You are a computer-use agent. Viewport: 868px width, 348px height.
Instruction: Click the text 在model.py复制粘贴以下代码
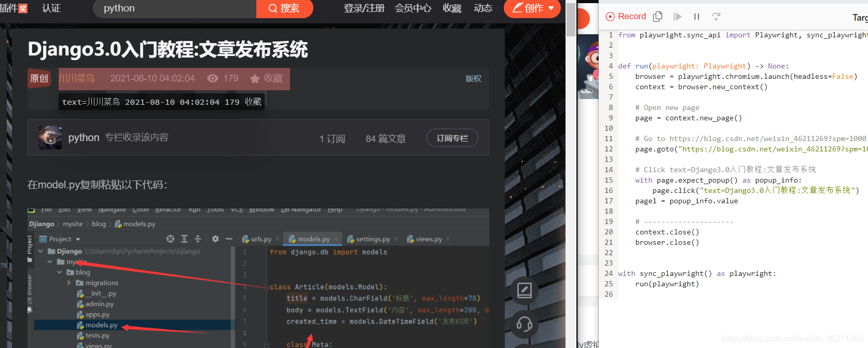tap(97, 185)
